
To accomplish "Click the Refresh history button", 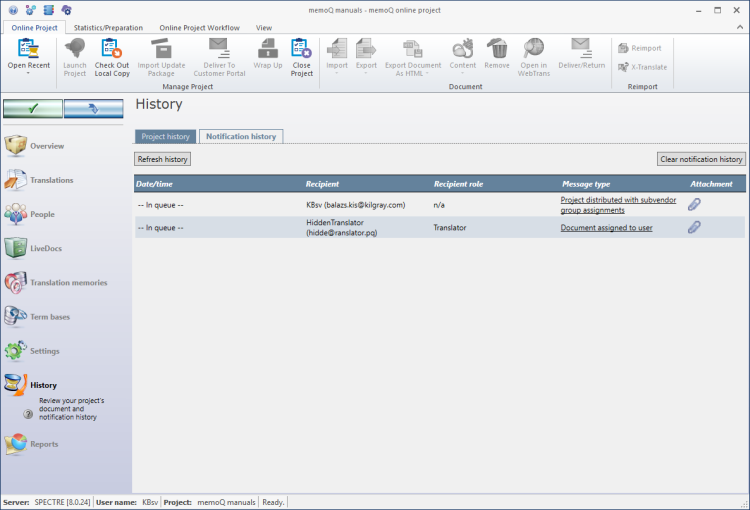I will tap(162, 159).
